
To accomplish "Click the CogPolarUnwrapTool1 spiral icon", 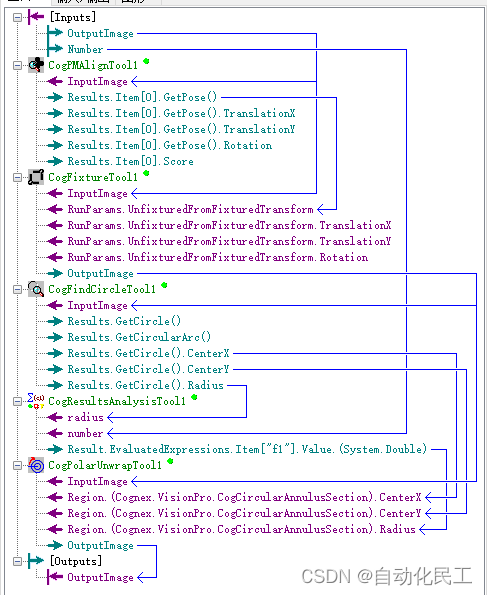I will tap(36, 465).
